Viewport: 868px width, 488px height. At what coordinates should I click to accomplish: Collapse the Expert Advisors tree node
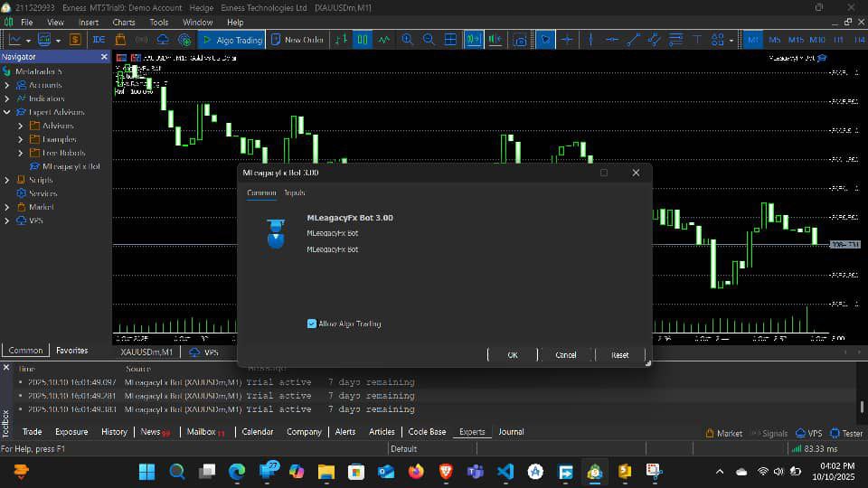7,112
